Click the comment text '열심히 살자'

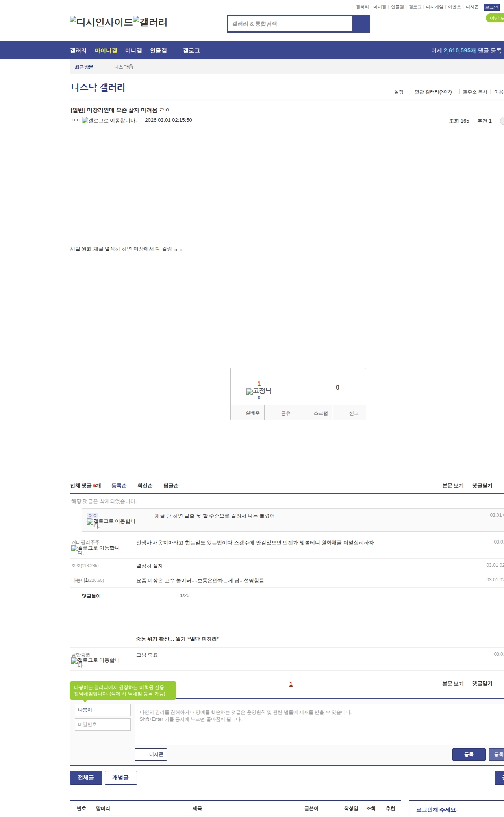coord(150,566)
